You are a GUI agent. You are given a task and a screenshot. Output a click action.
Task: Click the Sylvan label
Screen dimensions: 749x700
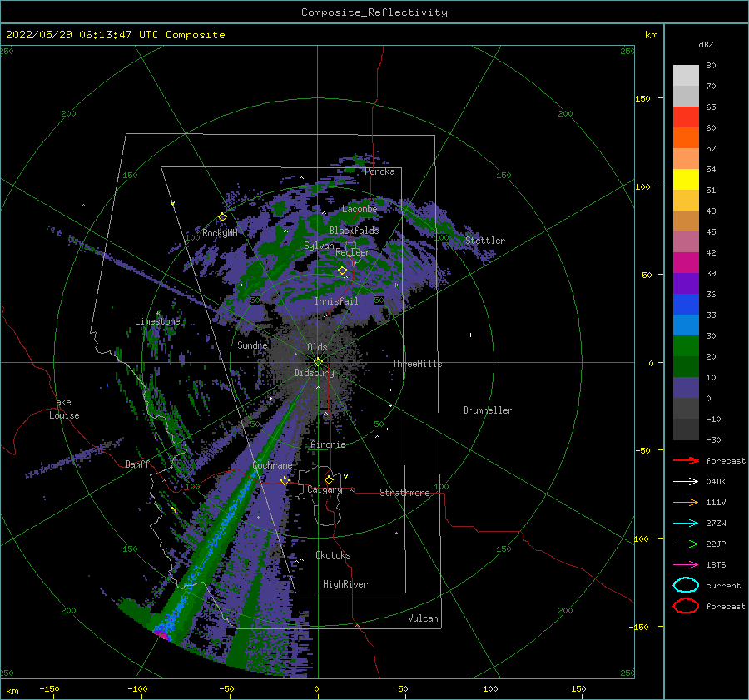[319, 246]
